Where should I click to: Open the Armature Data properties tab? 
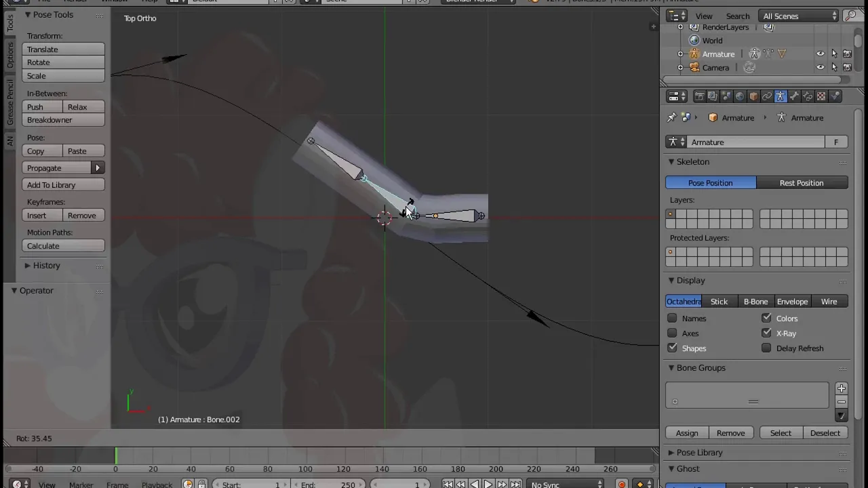[x=781, y=97]
